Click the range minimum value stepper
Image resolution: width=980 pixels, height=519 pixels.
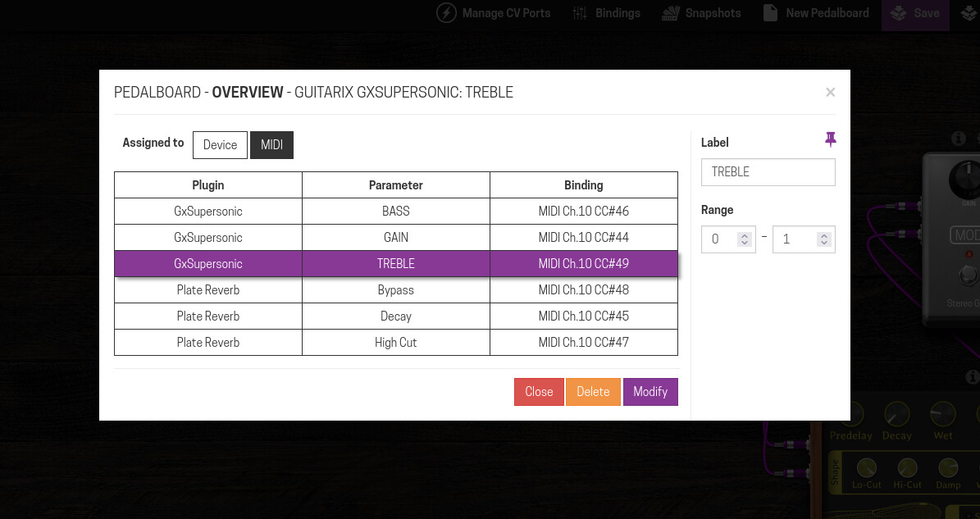744,239
